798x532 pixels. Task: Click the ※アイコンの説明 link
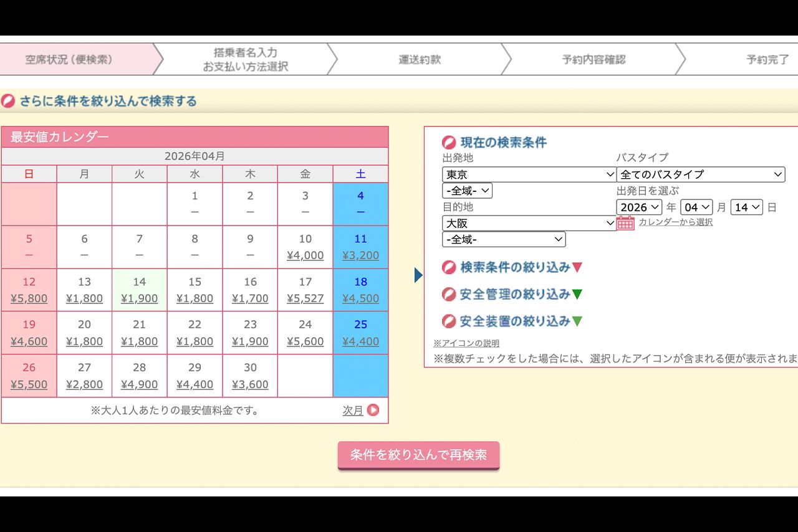(466, 343)
